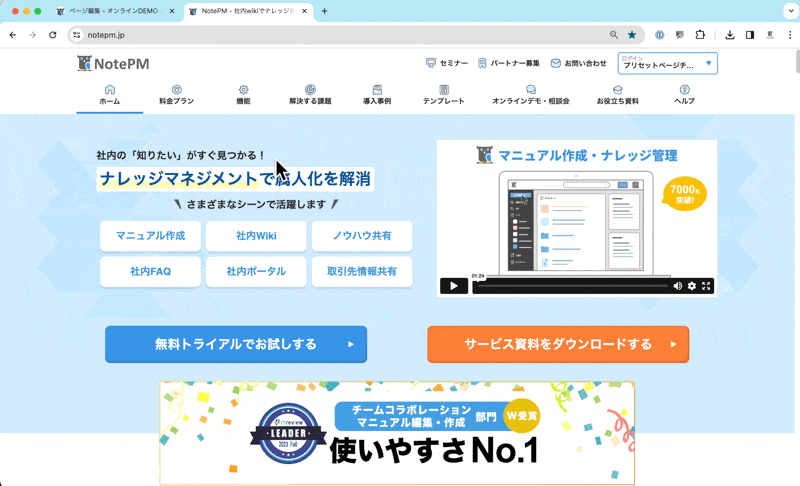Viewport: 800px width, 486px height.
Task: Click the notepm.jp address bar
Action: [x=356, y=35]
